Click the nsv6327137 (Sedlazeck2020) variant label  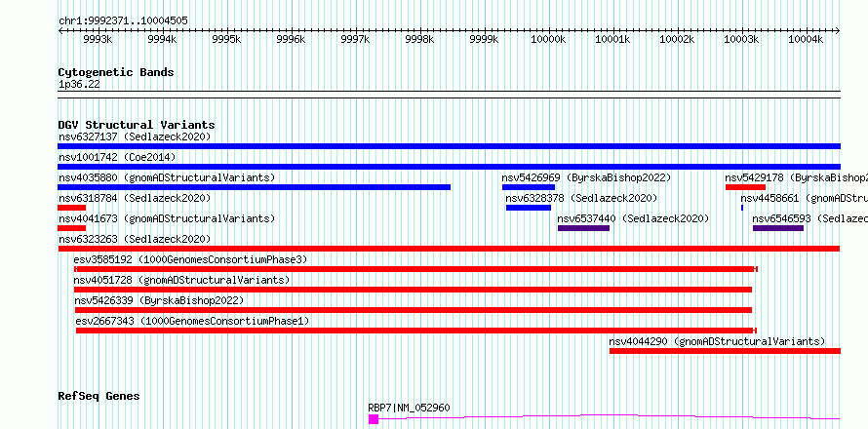click(135, 136)
